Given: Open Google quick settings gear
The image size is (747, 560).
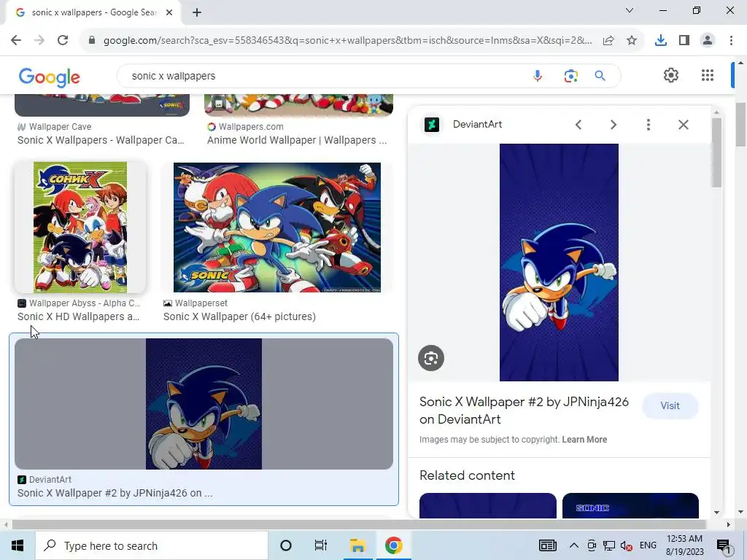Looking at the screenshot, I should coord(671,75).
